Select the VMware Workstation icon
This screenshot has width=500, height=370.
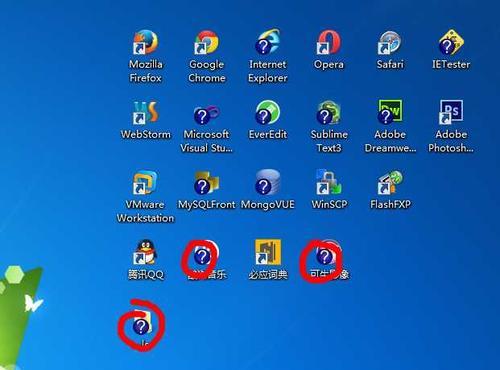point(145,183)
